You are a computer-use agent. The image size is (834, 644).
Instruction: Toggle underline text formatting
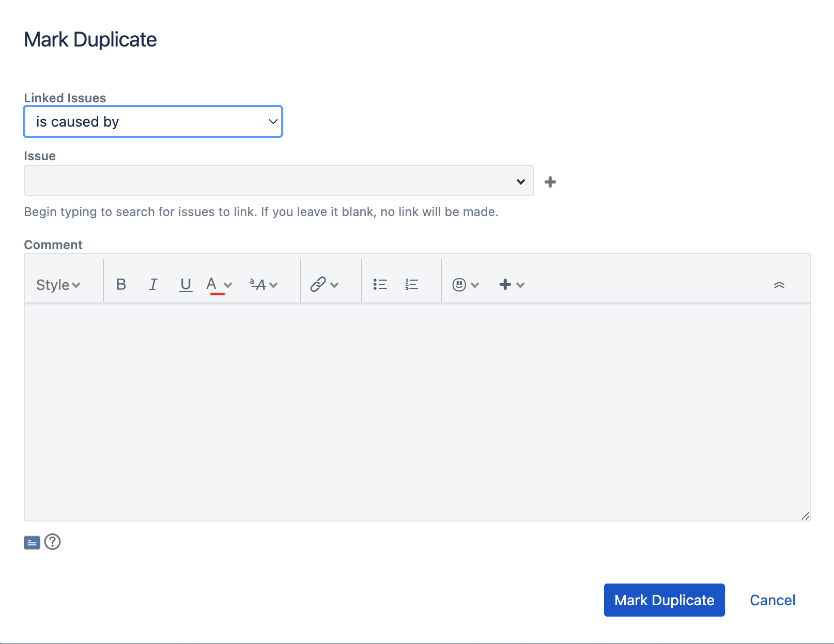pos(186,284)
